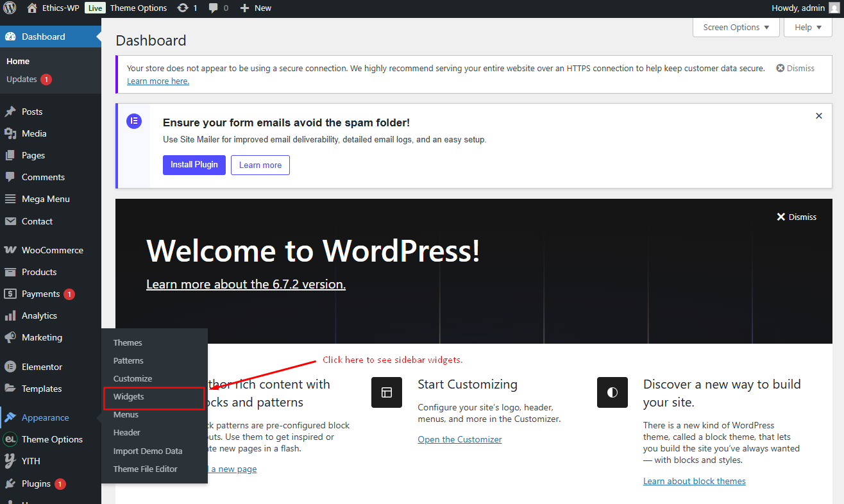Click the Posts pushpin icon
Image resolution: width=844 pixels, height=504 pixels.
pos(10,112)
